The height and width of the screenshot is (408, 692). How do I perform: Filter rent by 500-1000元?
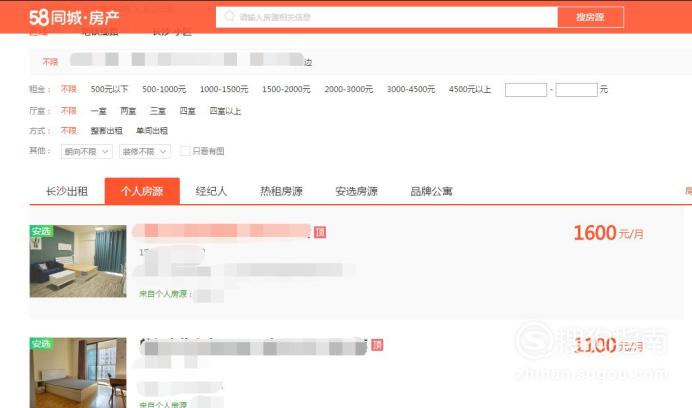click(x=164, y=89)
